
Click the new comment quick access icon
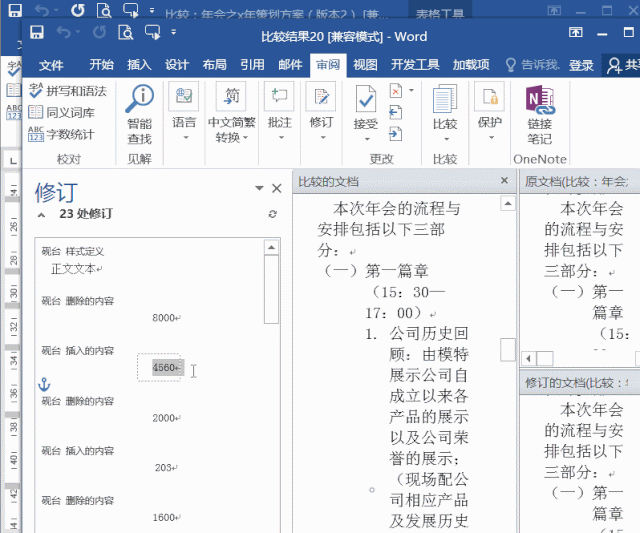click(x=152, y=32)
